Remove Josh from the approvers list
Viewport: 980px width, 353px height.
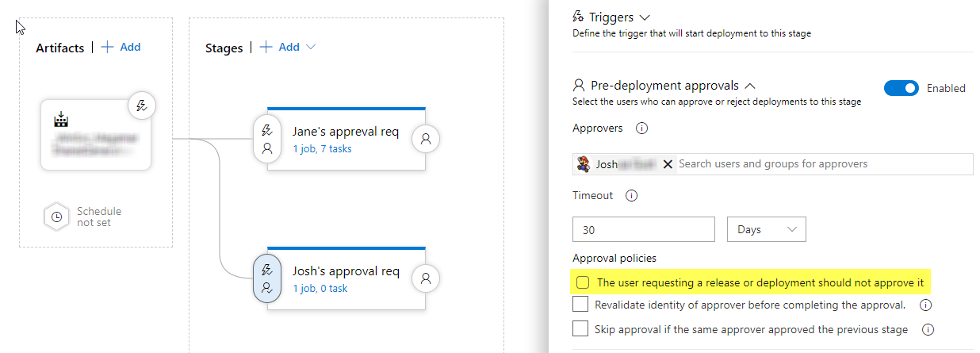(668, 164)
